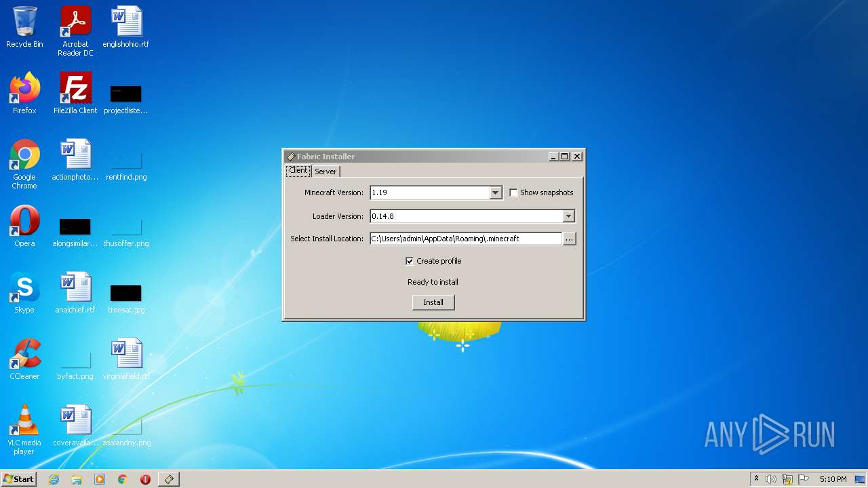The image size is (868, 488).
Task: Open Action Center flag tray icon
Action: (x=804, y=479)
